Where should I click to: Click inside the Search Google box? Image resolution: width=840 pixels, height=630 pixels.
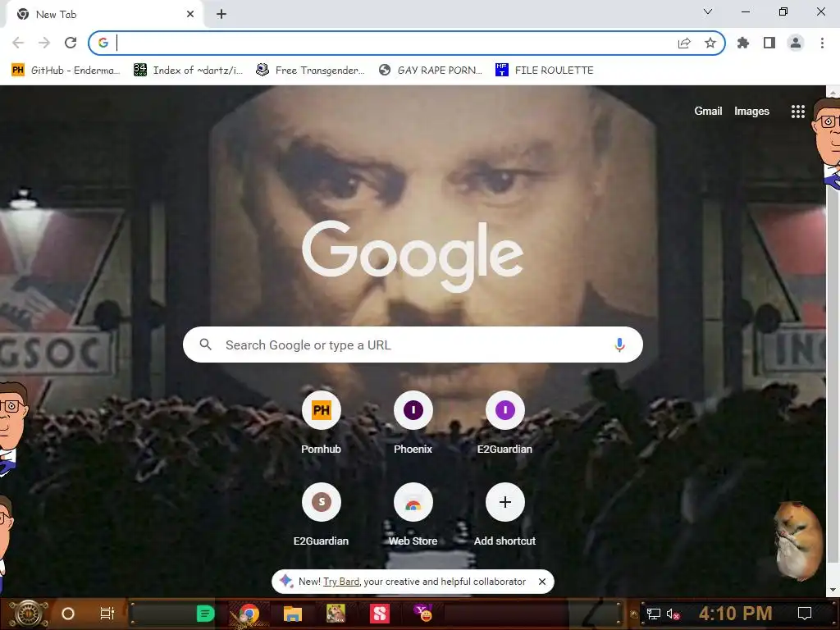click(413, 345)
